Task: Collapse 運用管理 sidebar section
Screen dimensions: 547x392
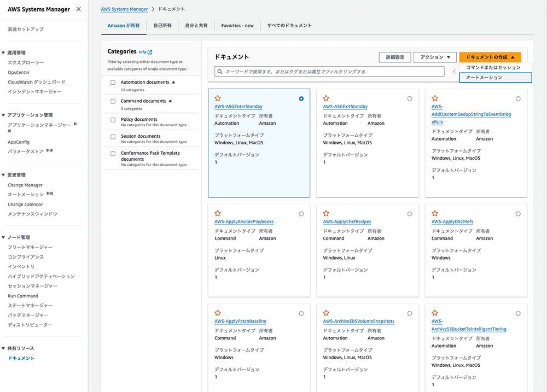Action: 3,52
